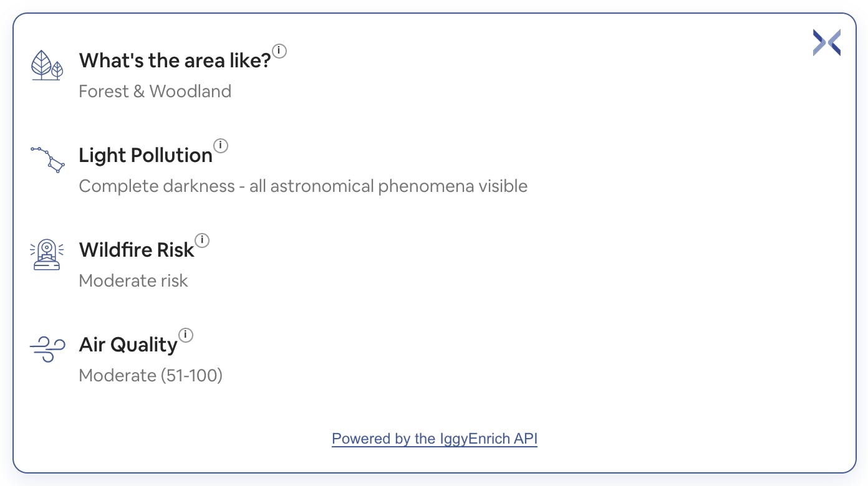Screen dimensions: 868x486
Task: Collapse the panel with the double-chevron icon
Action: click(x=827, y=43)
